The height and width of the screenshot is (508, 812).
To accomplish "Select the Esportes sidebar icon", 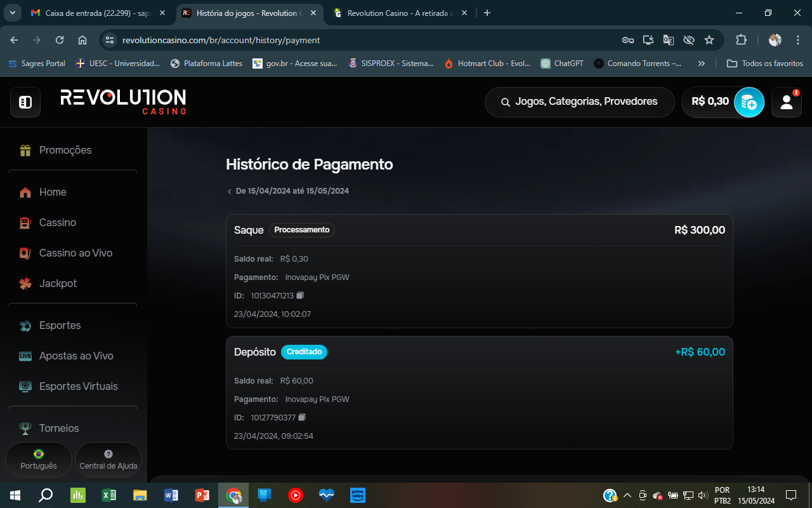I will (x=24, y=325).
